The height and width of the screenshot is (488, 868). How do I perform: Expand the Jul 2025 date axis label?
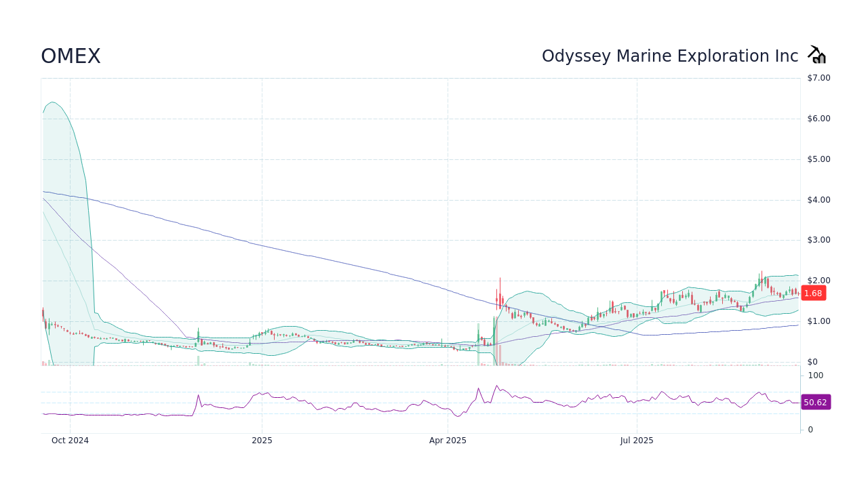636,440
